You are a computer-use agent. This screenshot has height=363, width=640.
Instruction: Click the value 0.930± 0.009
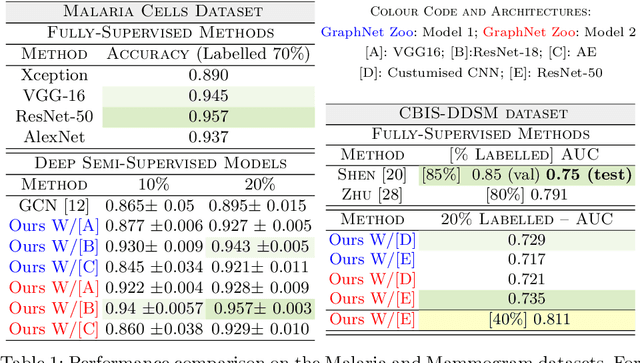coord(154,247)
